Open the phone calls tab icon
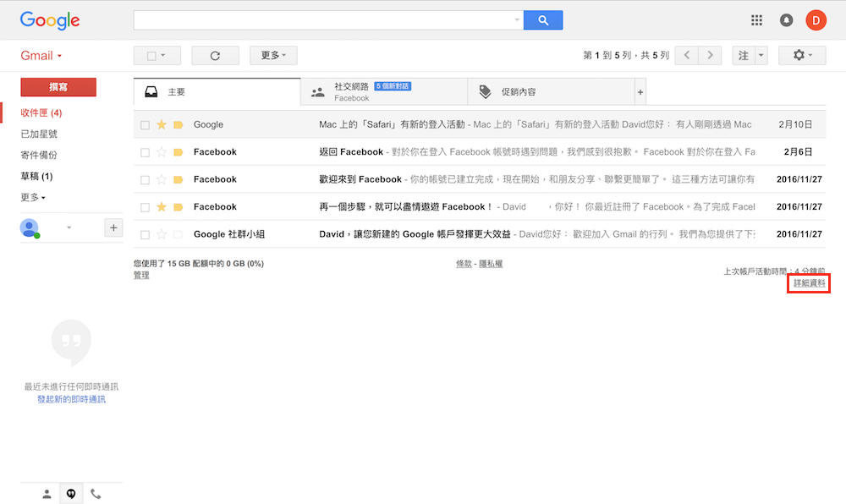The height and width of the screenshot is (504, 846). click(x=96, y=494)
